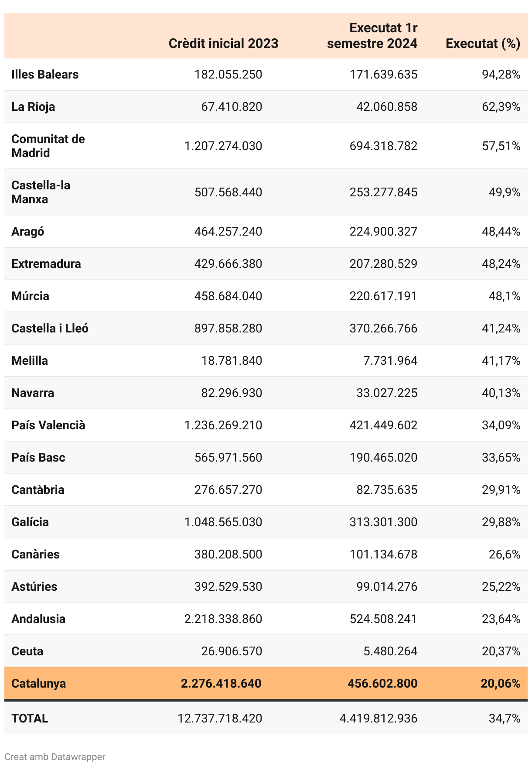Click the 'Executat (%)' column header

tap(483, 44)
